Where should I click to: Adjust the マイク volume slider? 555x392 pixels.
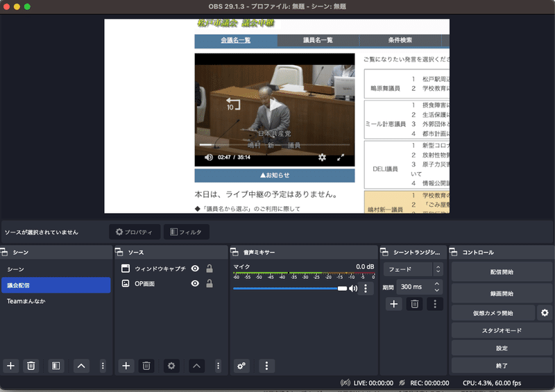[290, 289]
